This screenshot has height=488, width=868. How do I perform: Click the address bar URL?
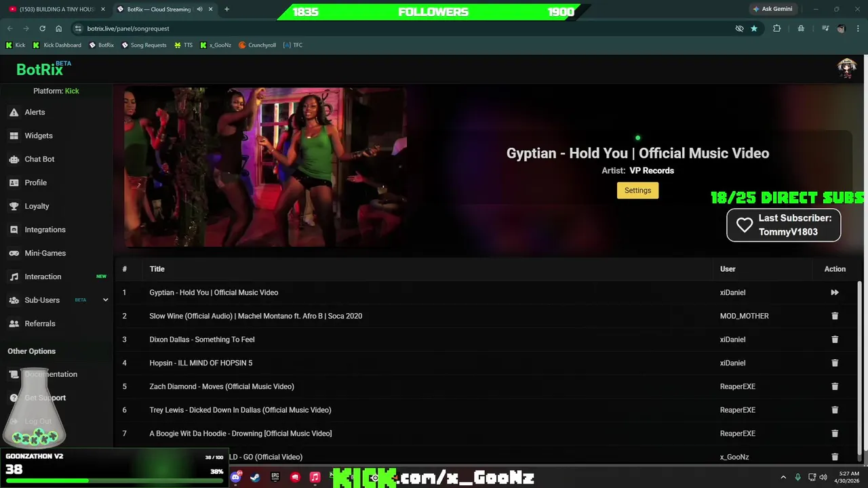pos(128,28)
